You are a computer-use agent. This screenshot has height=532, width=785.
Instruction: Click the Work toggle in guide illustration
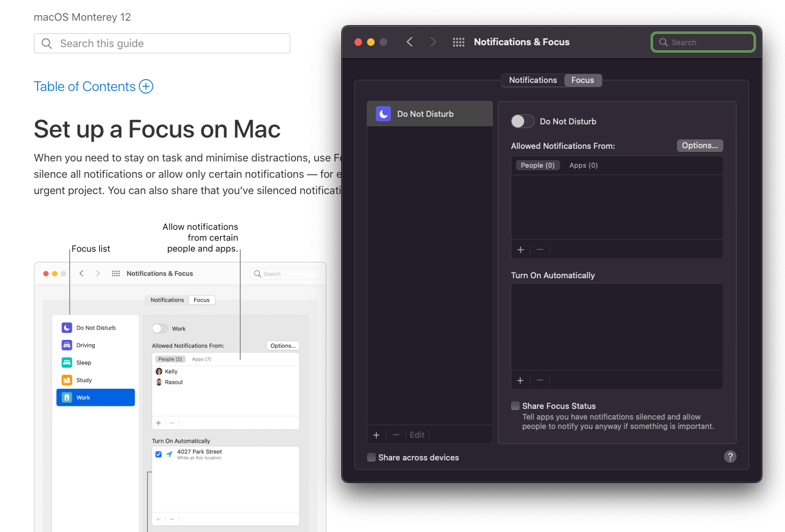click(160, 328)
